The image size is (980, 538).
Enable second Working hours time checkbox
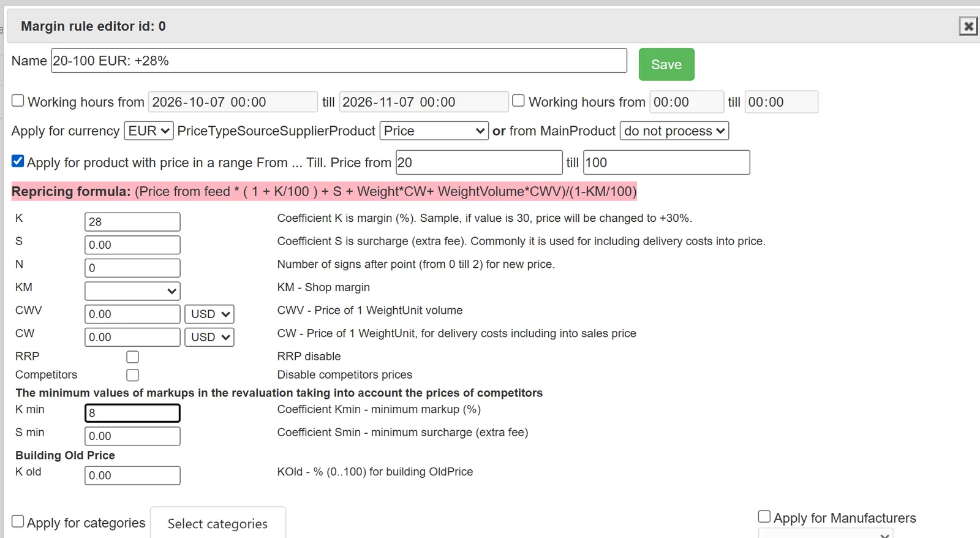518,100
